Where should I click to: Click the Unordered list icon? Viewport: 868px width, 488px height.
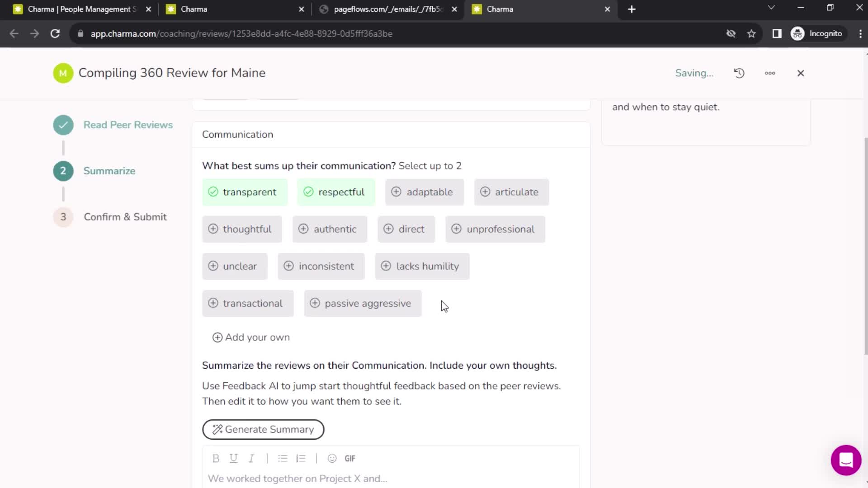point(283,459)
